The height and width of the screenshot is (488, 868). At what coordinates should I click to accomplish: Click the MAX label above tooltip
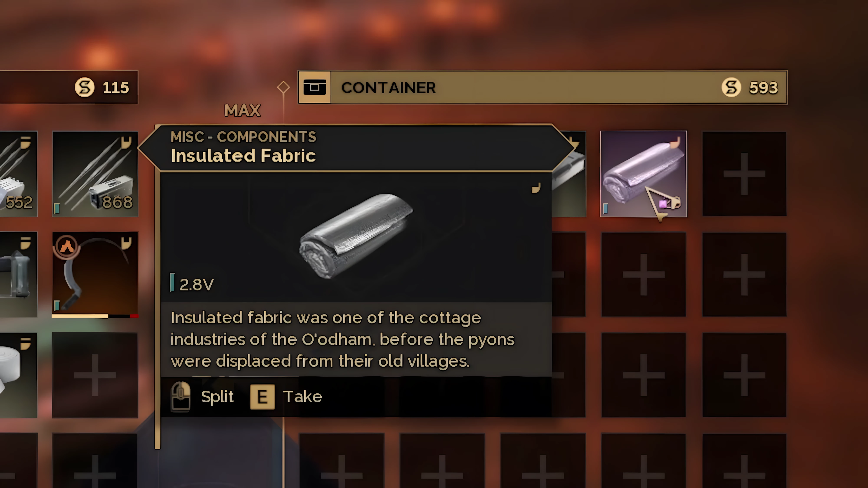243,110
